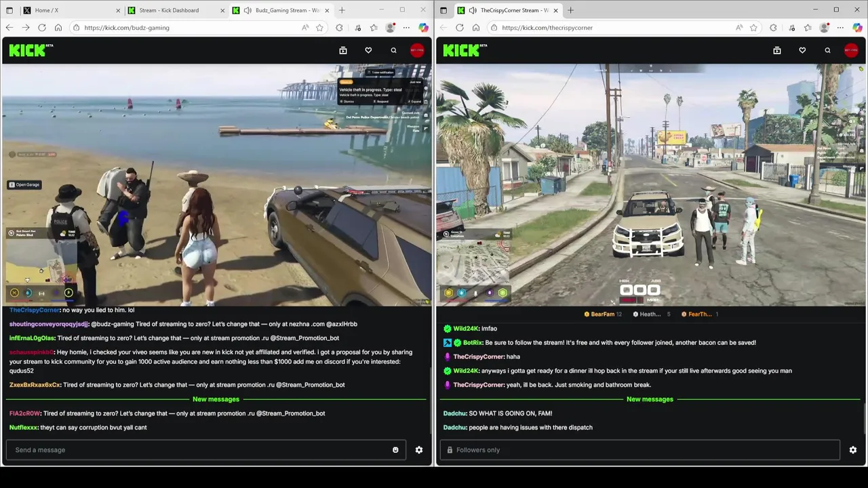Click the thecrispycorner stream video player
868x488 pixels.
(x=650, y=185)
